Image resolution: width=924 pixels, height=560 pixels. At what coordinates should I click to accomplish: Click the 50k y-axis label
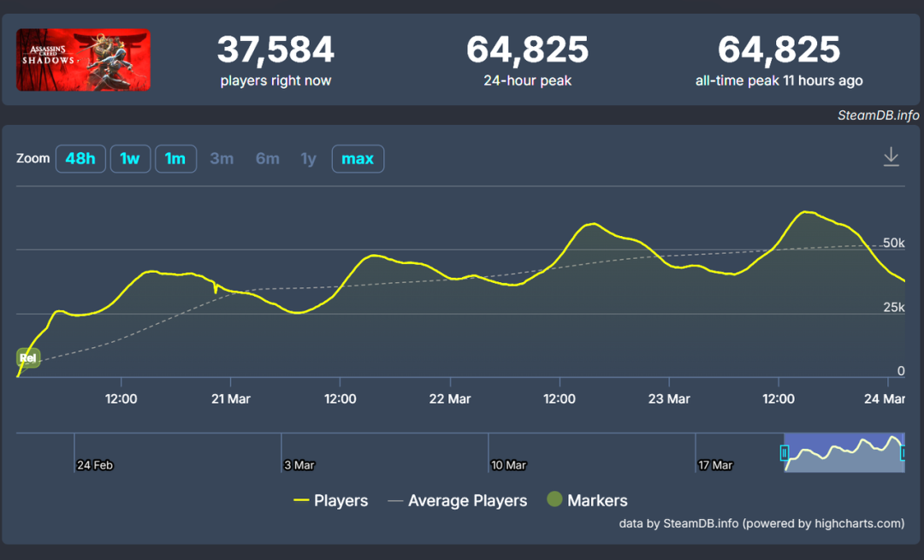tap(893, 243)
